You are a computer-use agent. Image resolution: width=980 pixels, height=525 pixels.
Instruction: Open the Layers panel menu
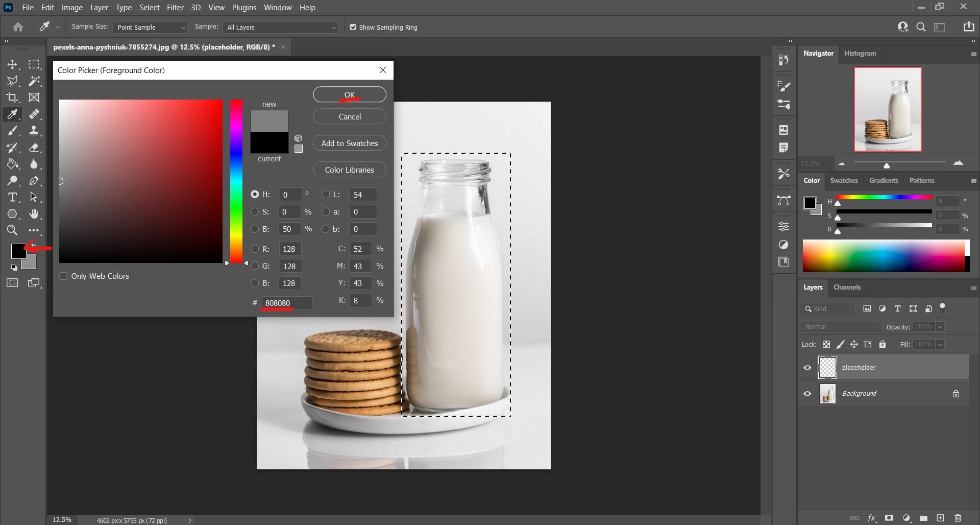[x=973, y=288]
